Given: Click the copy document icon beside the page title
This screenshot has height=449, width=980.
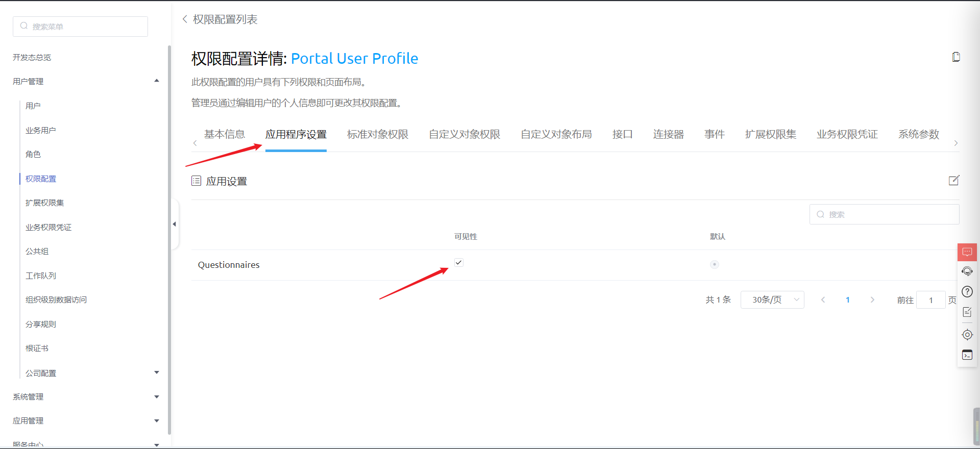Looking at the screenshot, I should click(x=956, y=57).
